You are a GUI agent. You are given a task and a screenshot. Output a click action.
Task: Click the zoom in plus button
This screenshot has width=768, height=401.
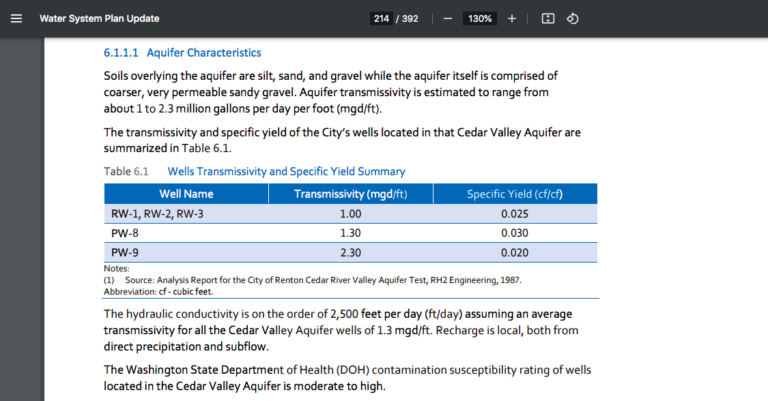(x=512, y=18)
